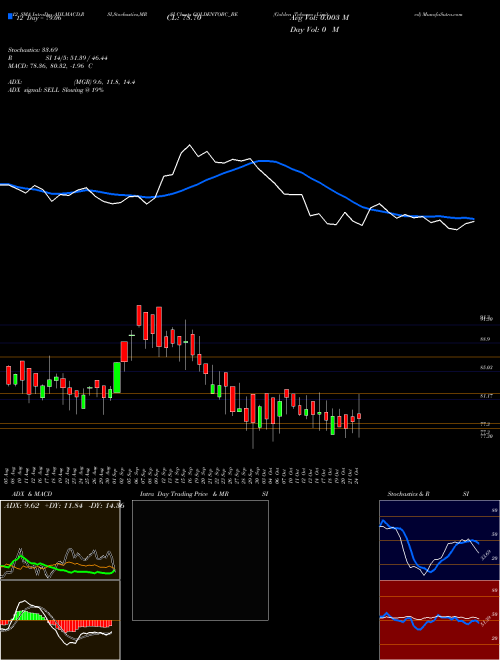Click the '33.69' stochastics value label
Screen dimensions: 500x660
(488, 555)
